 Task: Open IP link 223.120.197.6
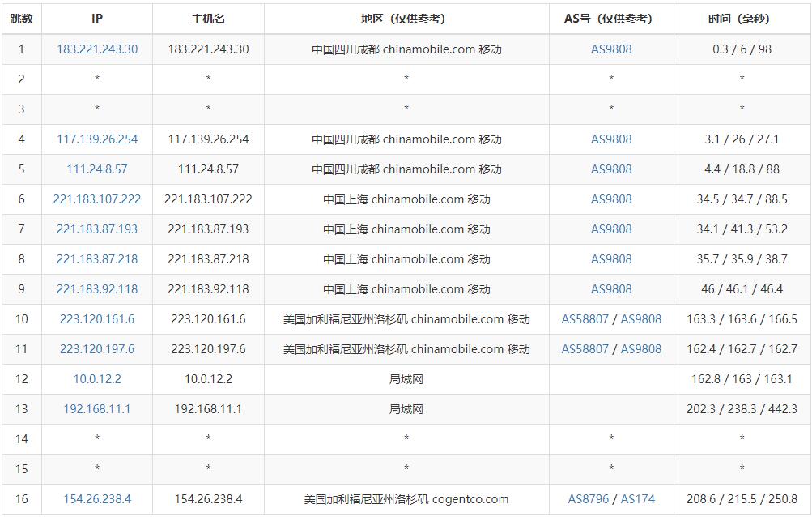click(97, 349)
